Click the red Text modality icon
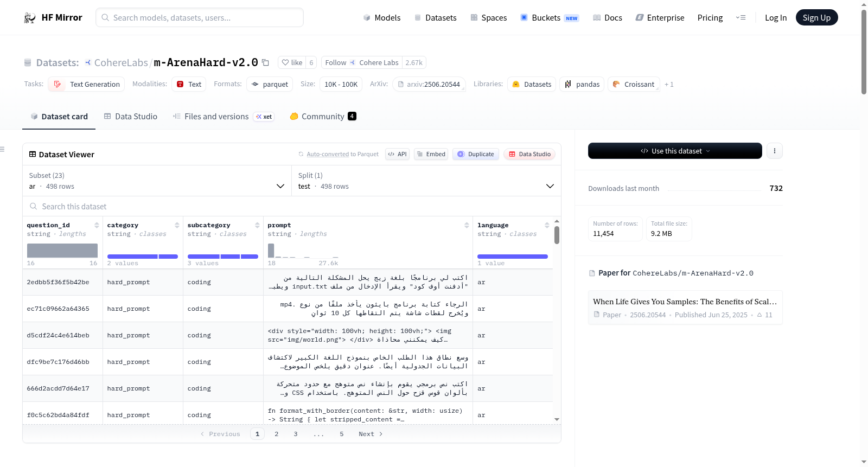 point(180,84)
